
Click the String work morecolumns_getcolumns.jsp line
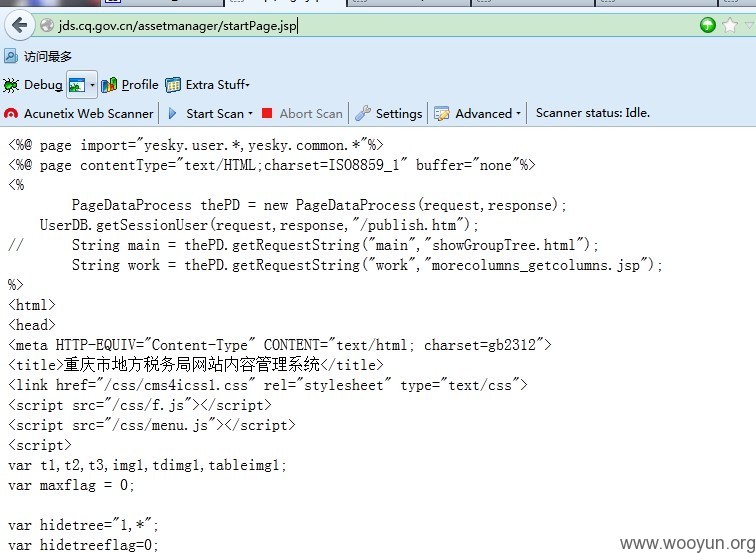tap(367, 265)
